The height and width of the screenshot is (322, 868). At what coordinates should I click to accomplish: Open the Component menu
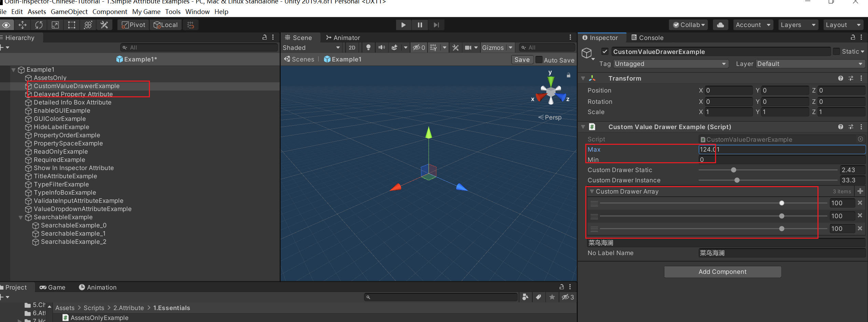pyautogui.click(x=110, y=12)
